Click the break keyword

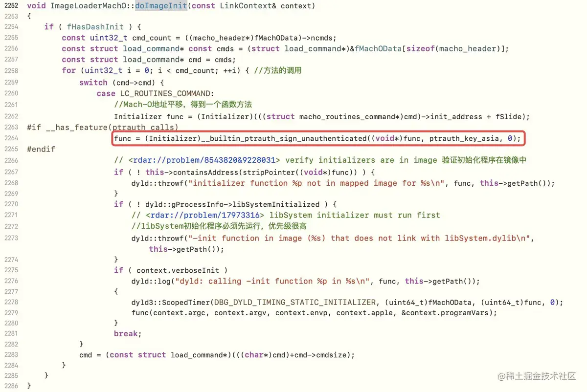126,334
